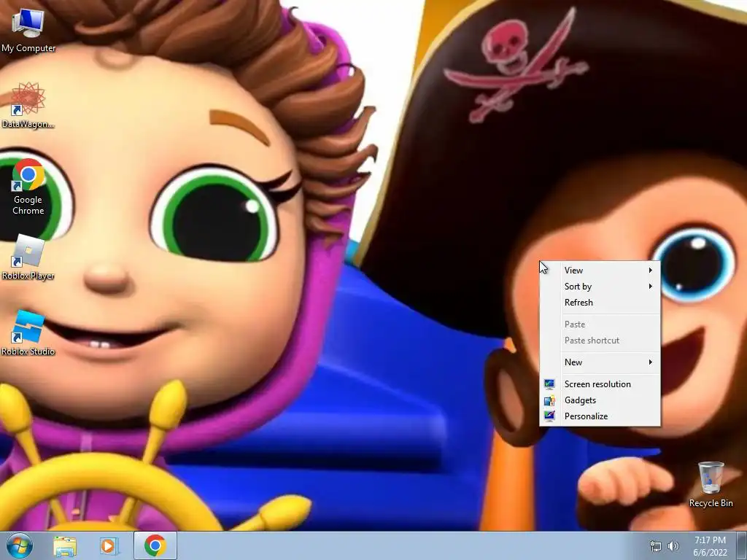
Task: Choose Refresh from the context menu
Action: pos(600,303)
